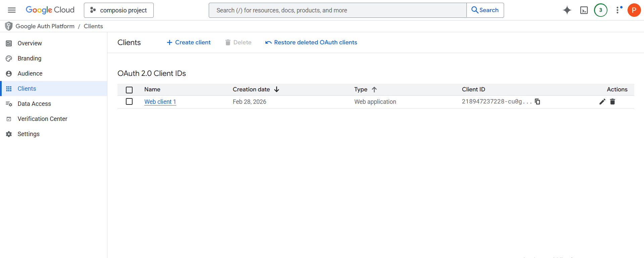Viewport: 644px width, 258px height.
Task: Click the Clients grid icon in sidebar
Action: pos(9,89)
